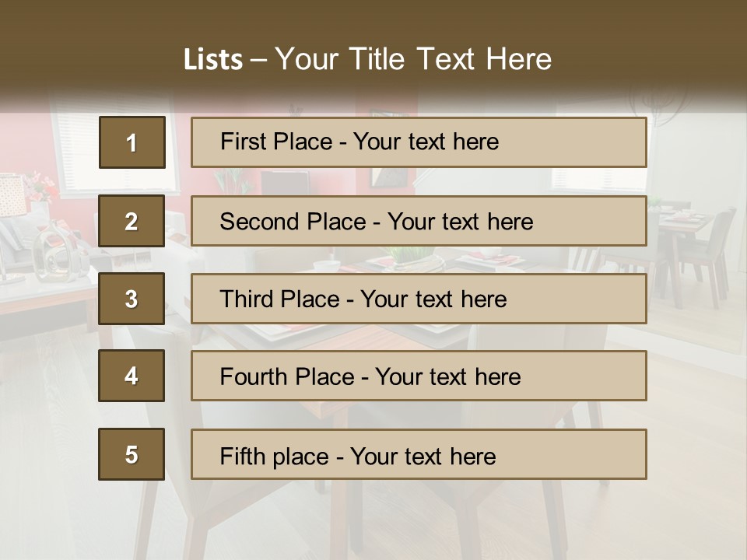This screenshot has width=747, height=560.
Task: Click the bold word Lists in title
Action: 213,60
